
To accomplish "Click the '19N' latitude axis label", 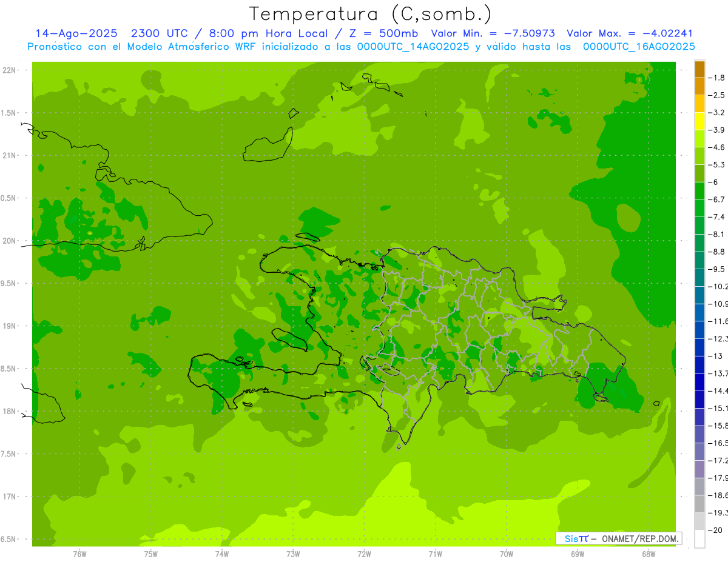I will (9, 326).
